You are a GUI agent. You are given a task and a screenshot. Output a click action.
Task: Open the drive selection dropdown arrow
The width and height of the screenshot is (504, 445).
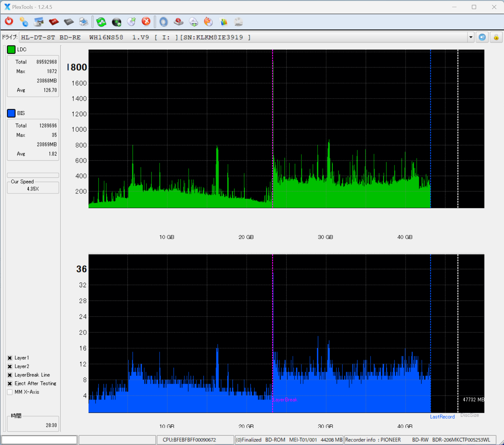pos(471,37)
